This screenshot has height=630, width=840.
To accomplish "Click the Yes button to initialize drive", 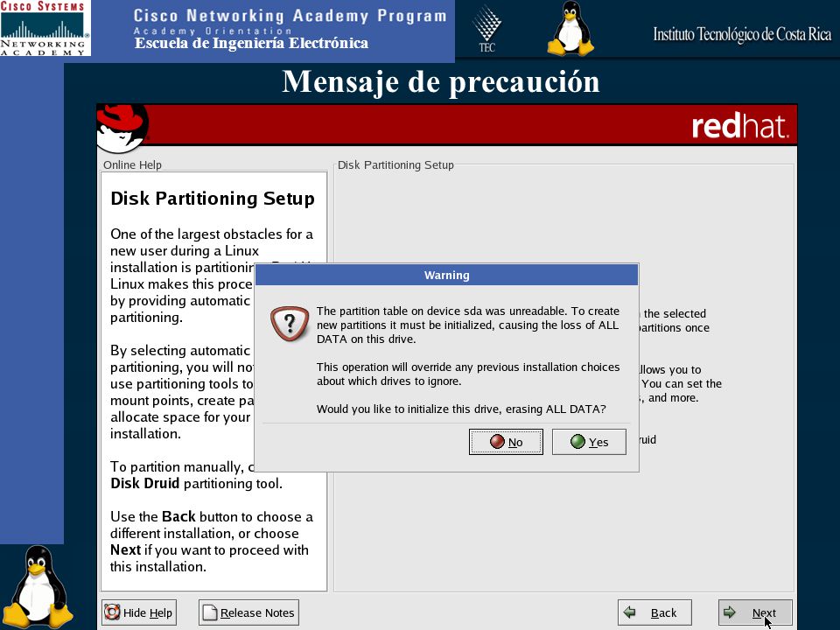I will pyautogui.click(x=589, y=442).
